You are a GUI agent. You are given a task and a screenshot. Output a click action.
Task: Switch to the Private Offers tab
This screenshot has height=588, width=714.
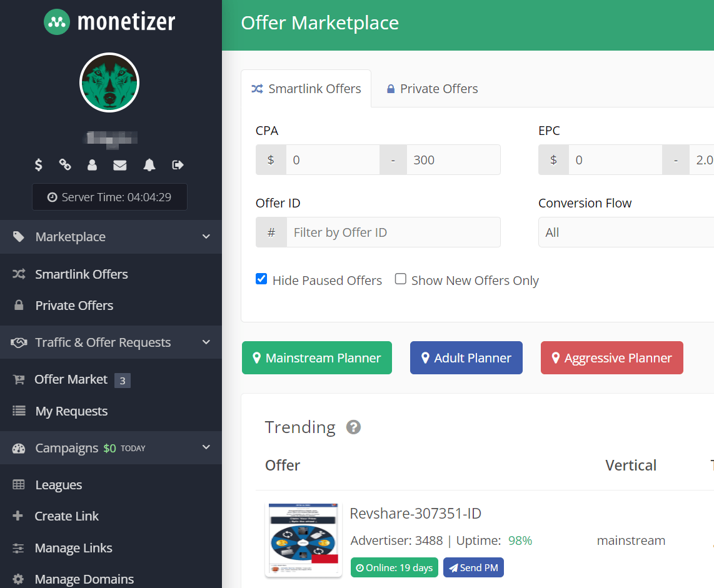[x=432, y=89]
